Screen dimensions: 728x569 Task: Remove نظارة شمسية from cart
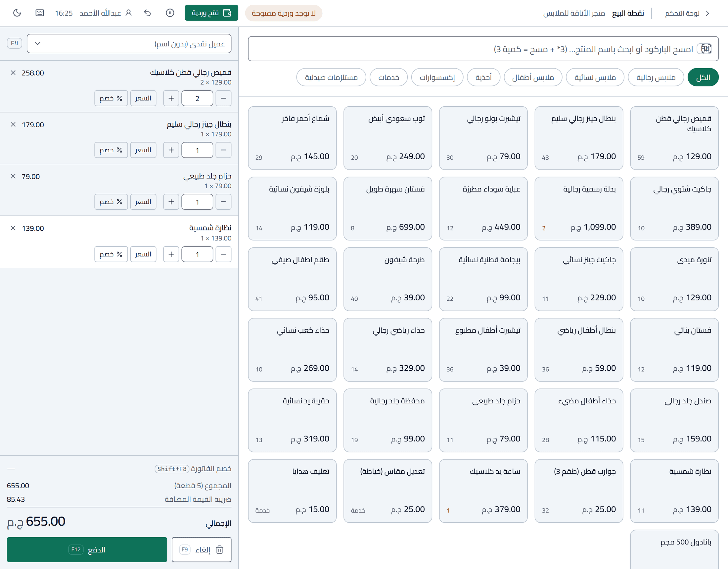(13, 228)
